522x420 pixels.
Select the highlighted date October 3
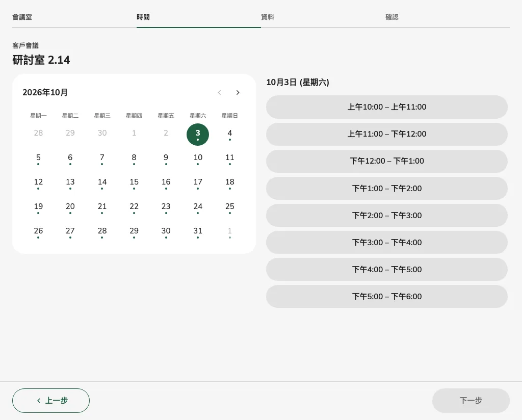198,135
